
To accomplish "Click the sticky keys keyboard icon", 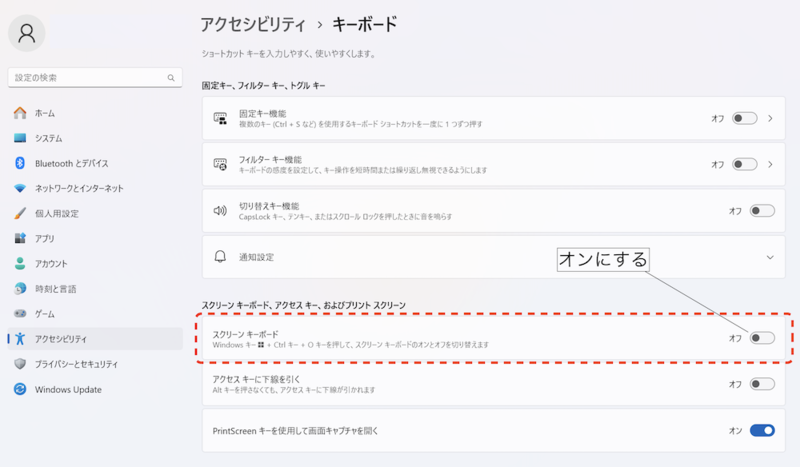I will 220,118.
